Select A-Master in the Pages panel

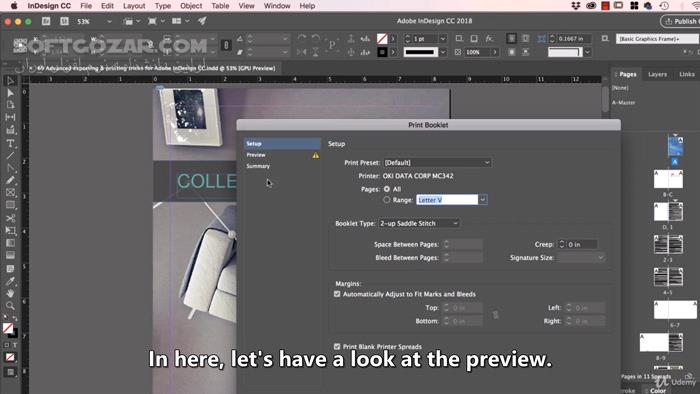click(x=624, y=103)
